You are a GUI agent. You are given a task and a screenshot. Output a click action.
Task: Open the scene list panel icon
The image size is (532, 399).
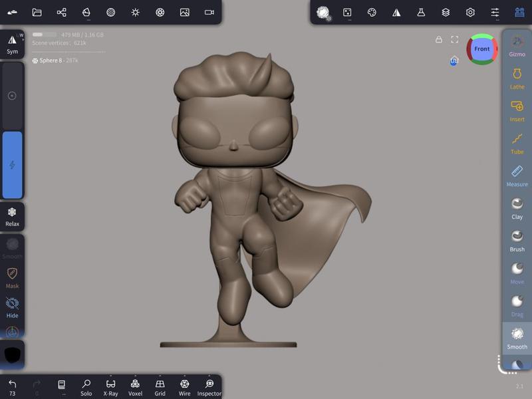[x=61, y=385]
